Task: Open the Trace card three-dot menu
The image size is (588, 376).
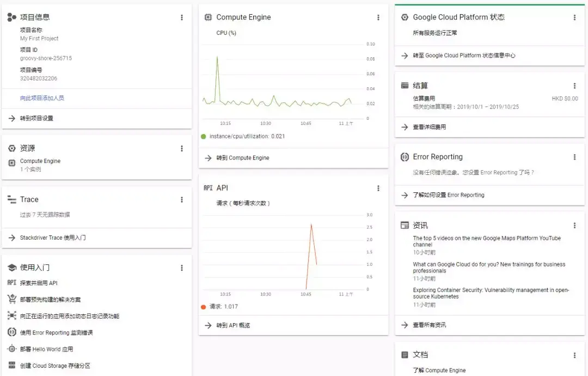Action: pos(182,199)
